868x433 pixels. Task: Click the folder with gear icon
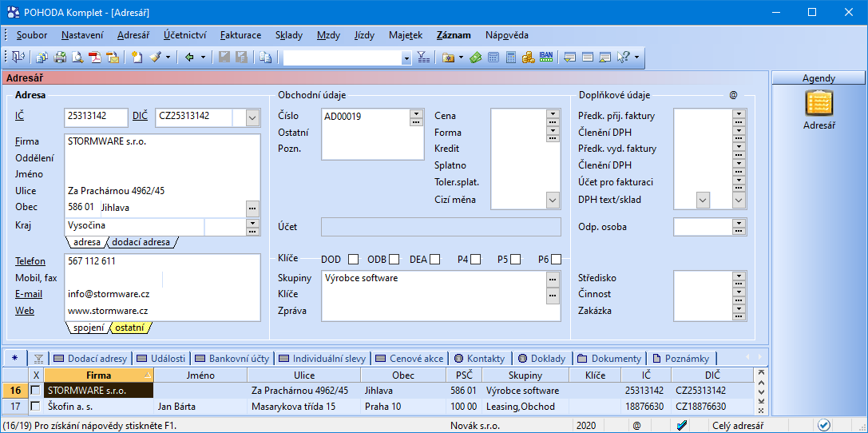[449, 57]
